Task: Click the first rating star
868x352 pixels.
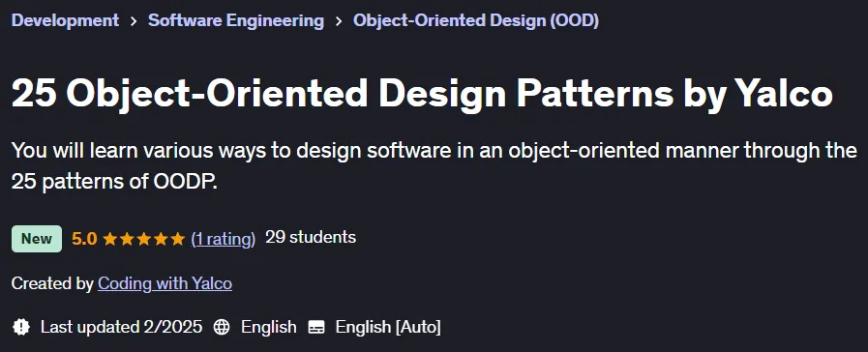Action: (110, 239)
